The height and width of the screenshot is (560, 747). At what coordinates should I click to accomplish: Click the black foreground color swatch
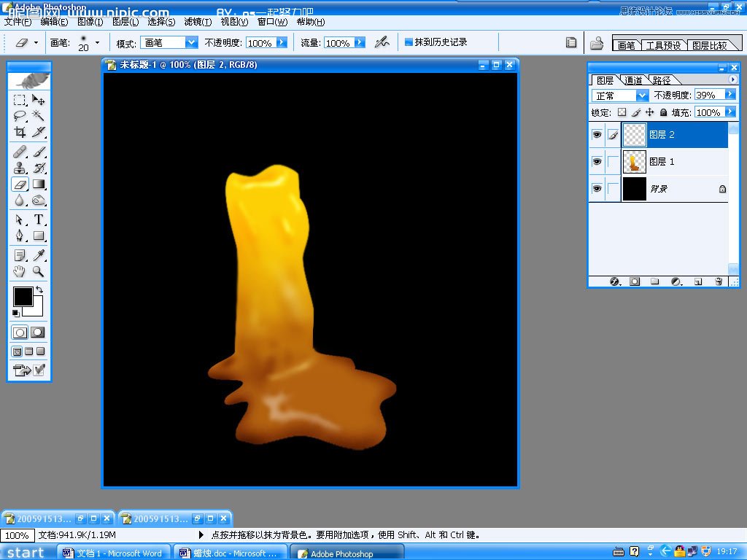click(x=23, y=297)
